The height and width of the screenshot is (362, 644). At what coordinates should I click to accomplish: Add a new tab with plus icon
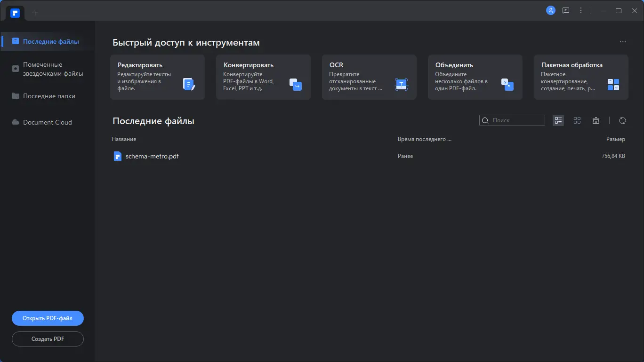point(35,13)
